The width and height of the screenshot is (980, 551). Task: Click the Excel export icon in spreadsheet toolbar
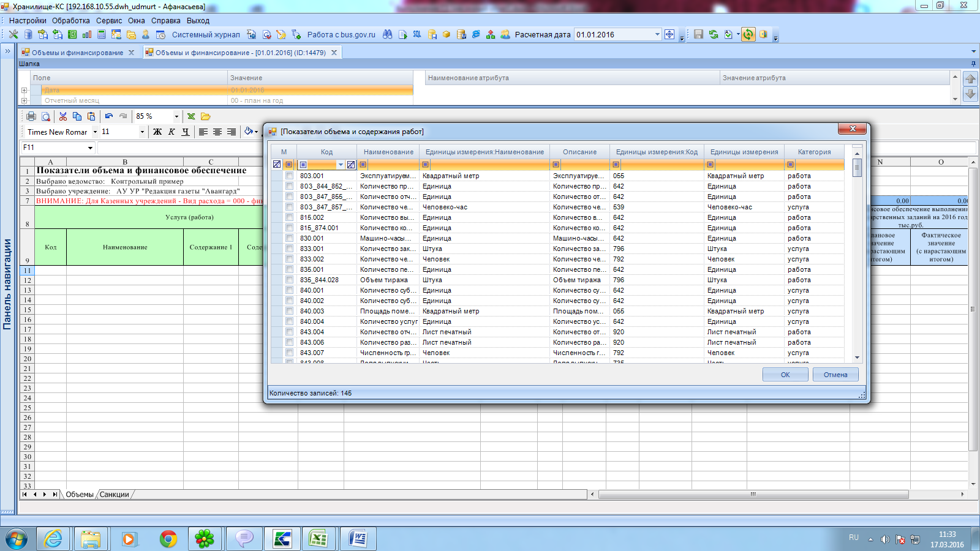coord(191,116)
